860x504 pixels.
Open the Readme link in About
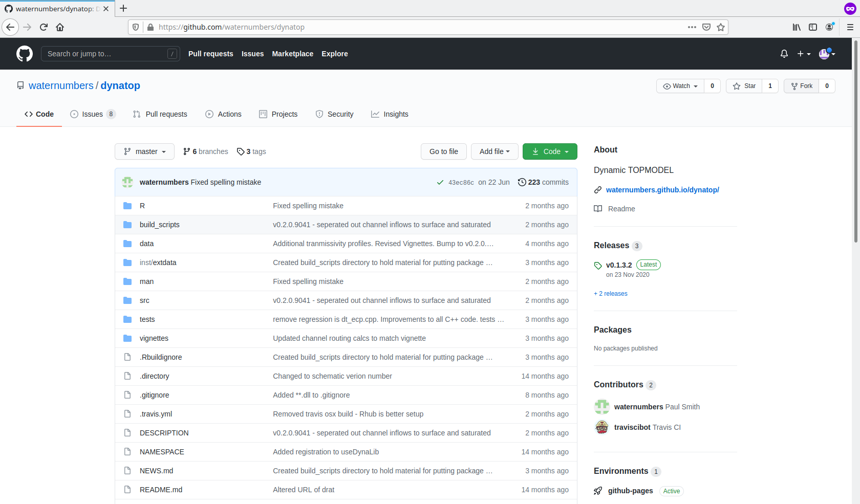pyautogui.click(x=621, y=209)
